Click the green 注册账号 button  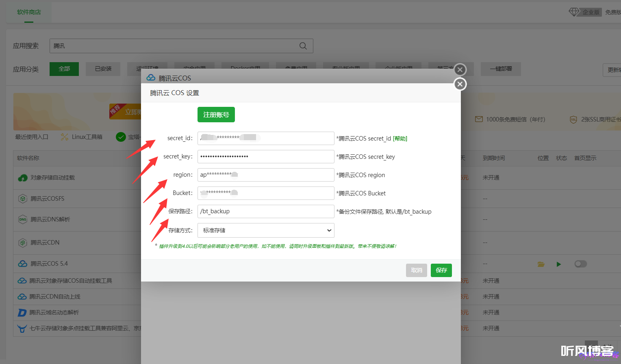pyautogui.click(x=216, y=115)
